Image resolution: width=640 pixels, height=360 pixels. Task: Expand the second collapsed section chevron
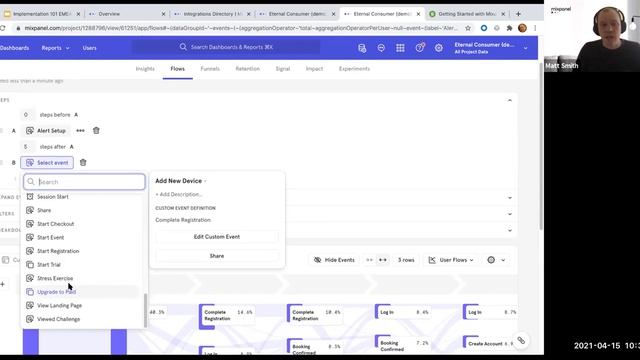509,198
